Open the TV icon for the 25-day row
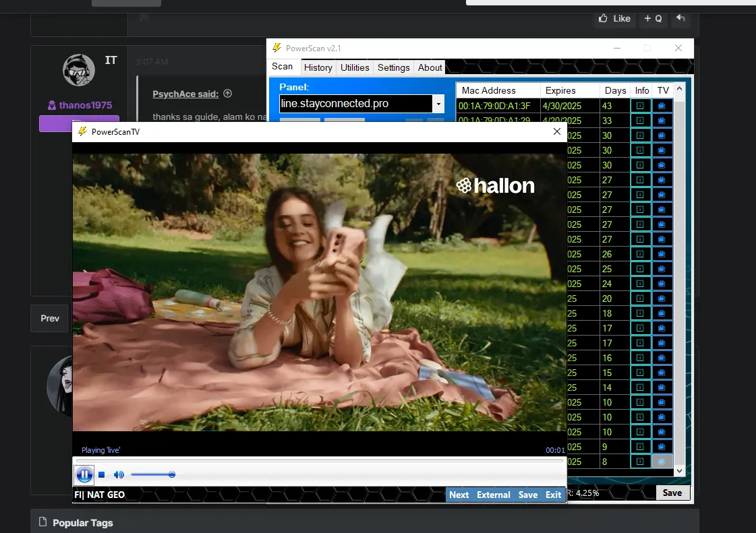 pos(662,269)
